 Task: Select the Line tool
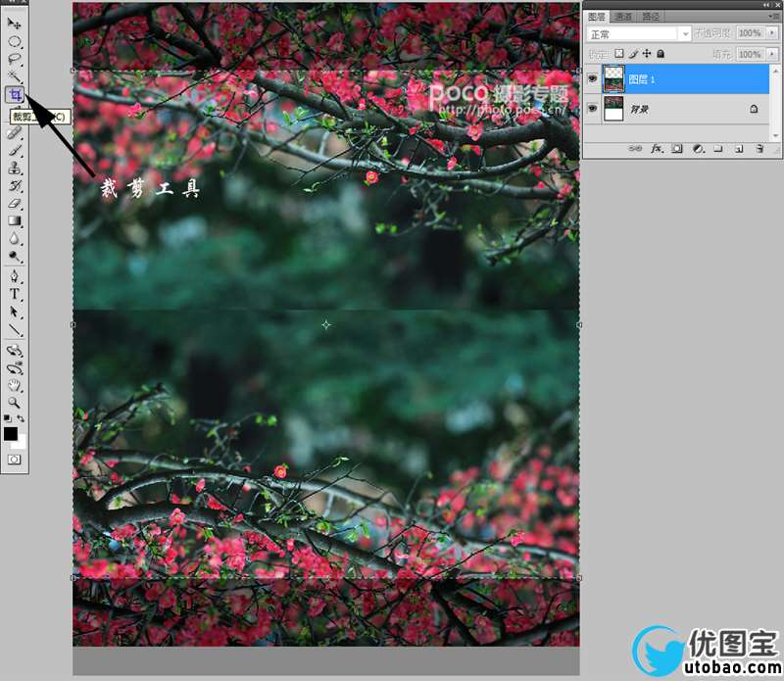[14, 330]
